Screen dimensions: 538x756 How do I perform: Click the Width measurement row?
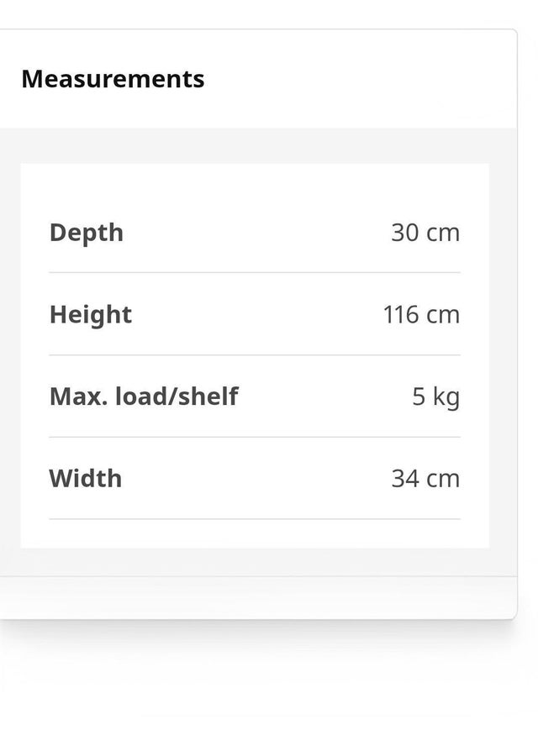point(255,479)
